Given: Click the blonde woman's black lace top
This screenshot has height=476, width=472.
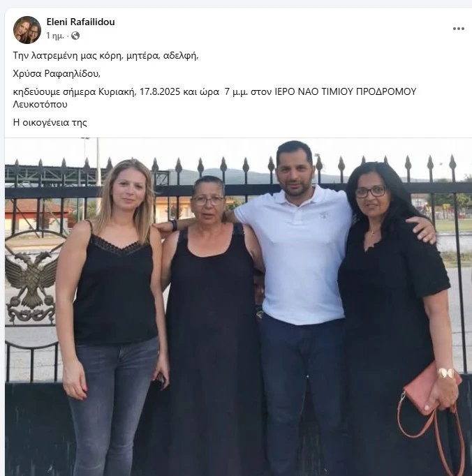Looking at the screenshot, I should coord(115,288).
